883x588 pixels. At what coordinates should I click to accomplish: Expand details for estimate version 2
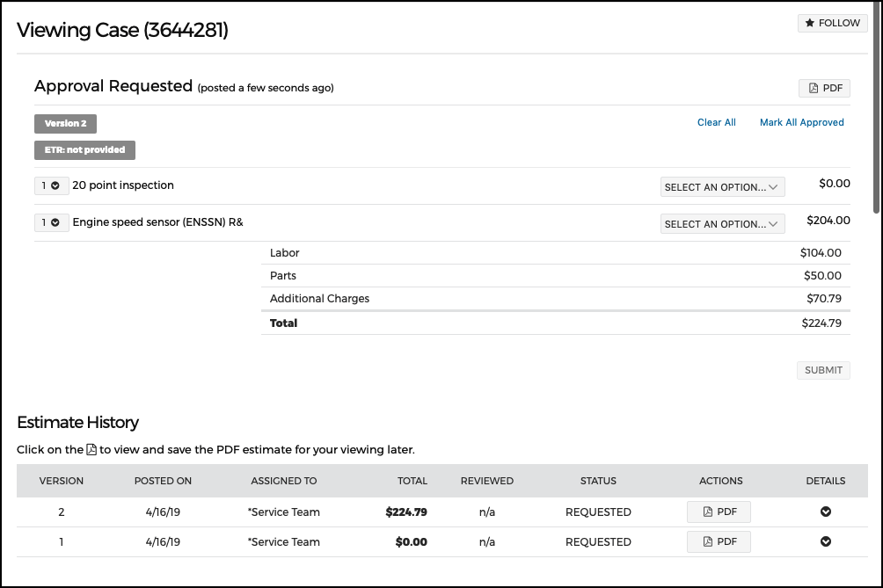pyautogui.click(x=826, y=512)
